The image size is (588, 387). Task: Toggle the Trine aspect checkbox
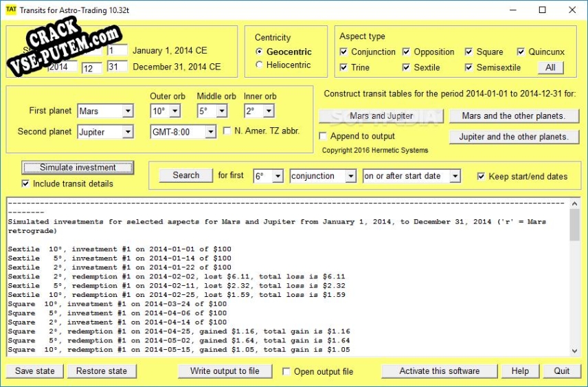[x=343, y=67]
